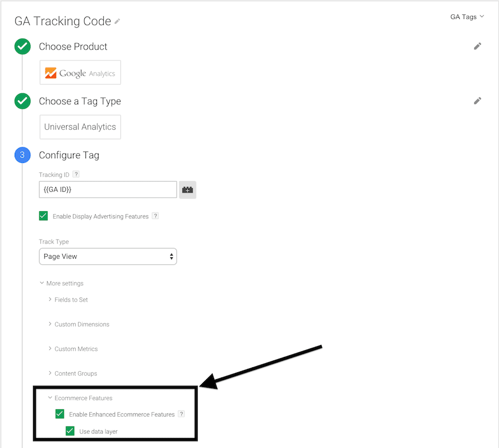Open Tracking ID help question mark
This screenshot has width=499, height=448.
[76, 174]
